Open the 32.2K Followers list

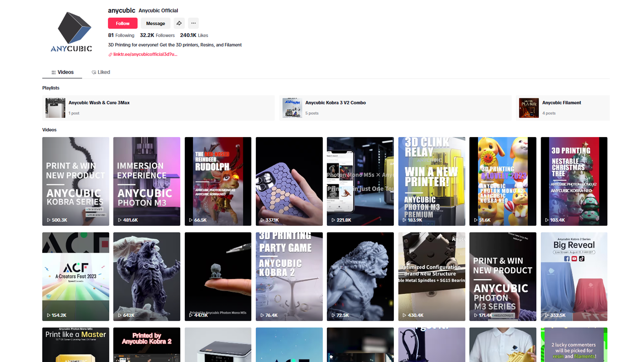(x=157, y=35)
